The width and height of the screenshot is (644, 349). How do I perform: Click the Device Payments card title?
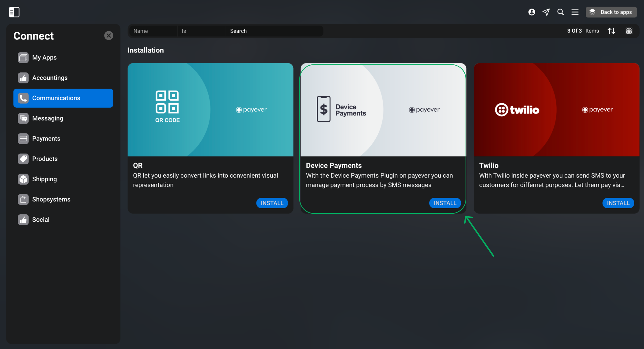334,166
